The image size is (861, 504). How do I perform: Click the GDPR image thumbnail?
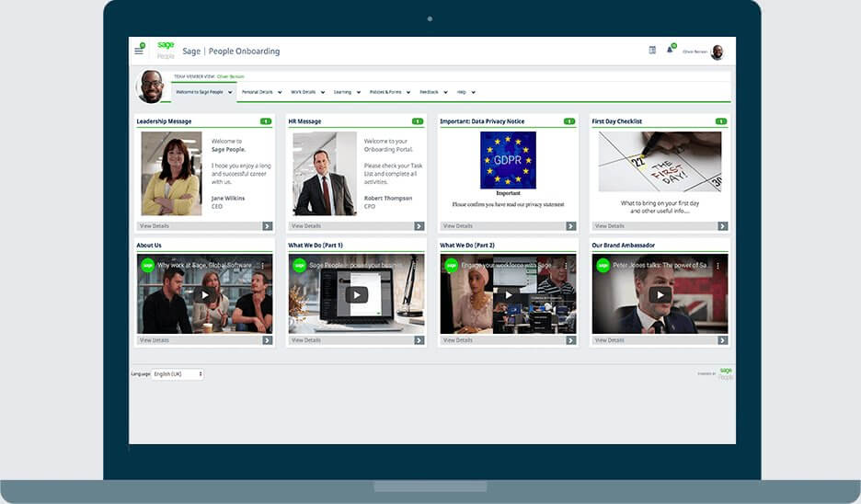(x=508, y=160)
